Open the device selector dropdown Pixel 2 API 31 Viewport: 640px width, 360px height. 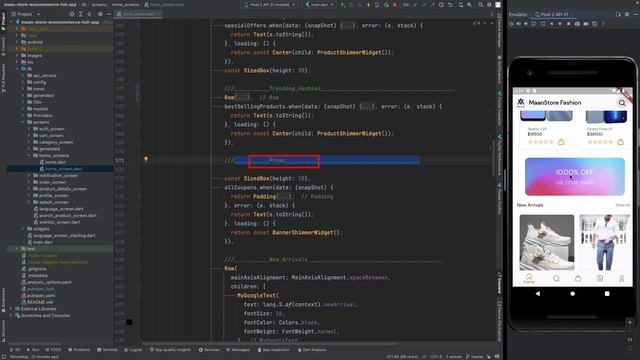[x=269, y=4]
